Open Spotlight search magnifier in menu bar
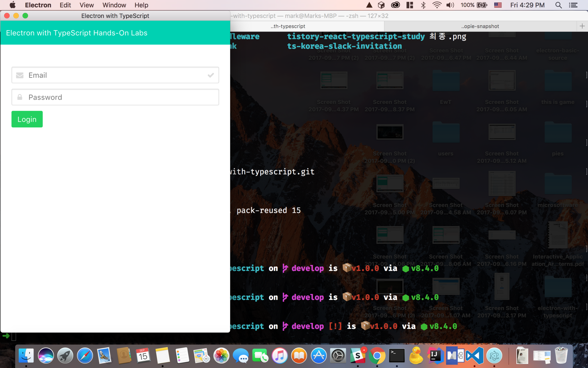 558,5
